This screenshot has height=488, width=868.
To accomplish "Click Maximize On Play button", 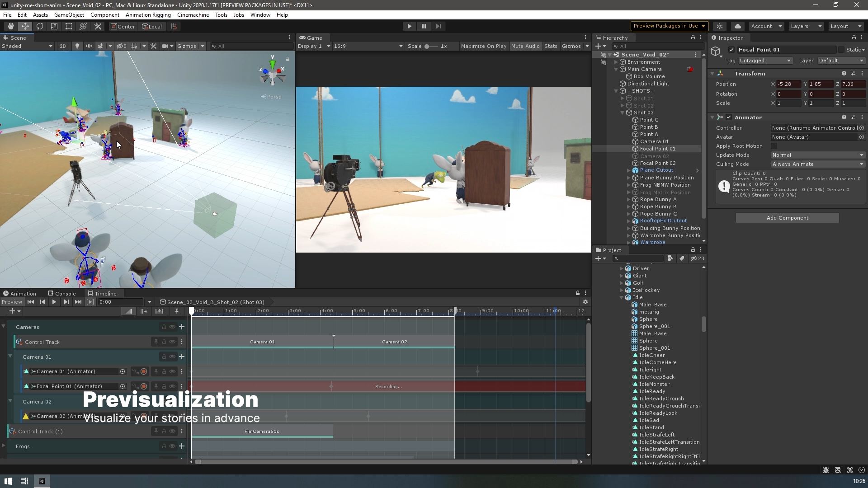I will click(x=483, y=46).
